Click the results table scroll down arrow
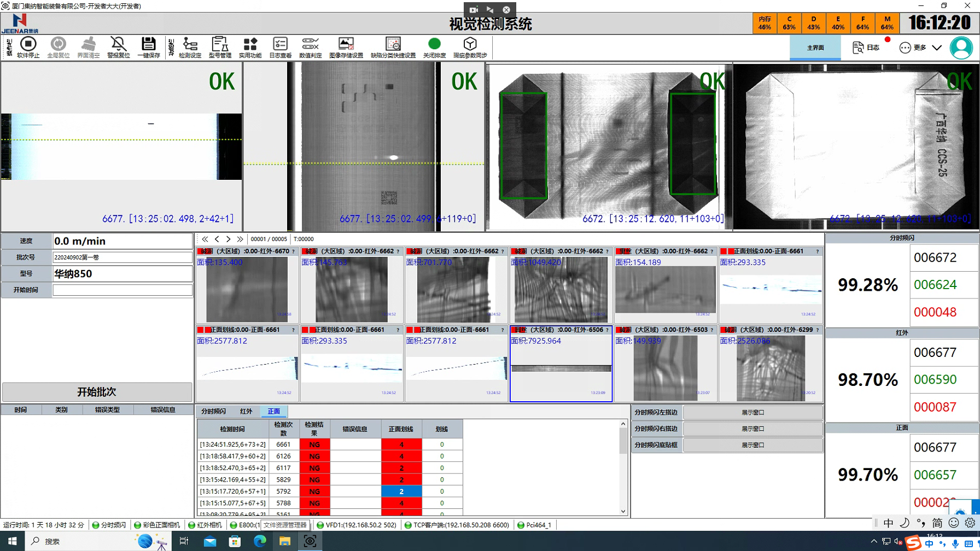This screenshot has width=980, height=551. click(x=623, y=511)
